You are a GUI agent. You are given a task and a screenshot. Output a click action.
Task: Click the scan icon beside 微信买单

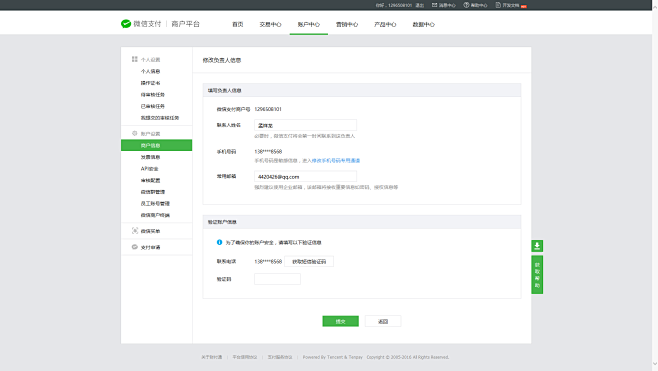(135, 230)
